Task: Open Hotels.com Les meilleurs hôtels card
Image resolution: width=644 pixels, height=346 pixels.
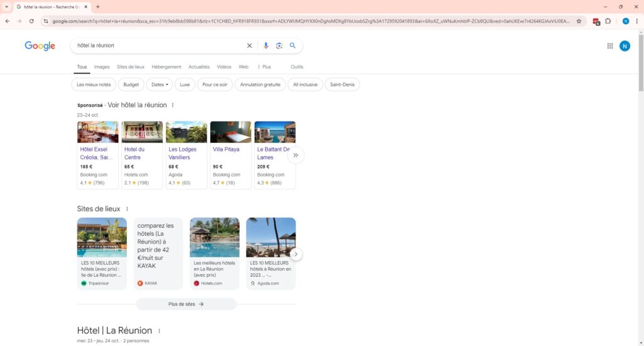Action: pos(214,253)
